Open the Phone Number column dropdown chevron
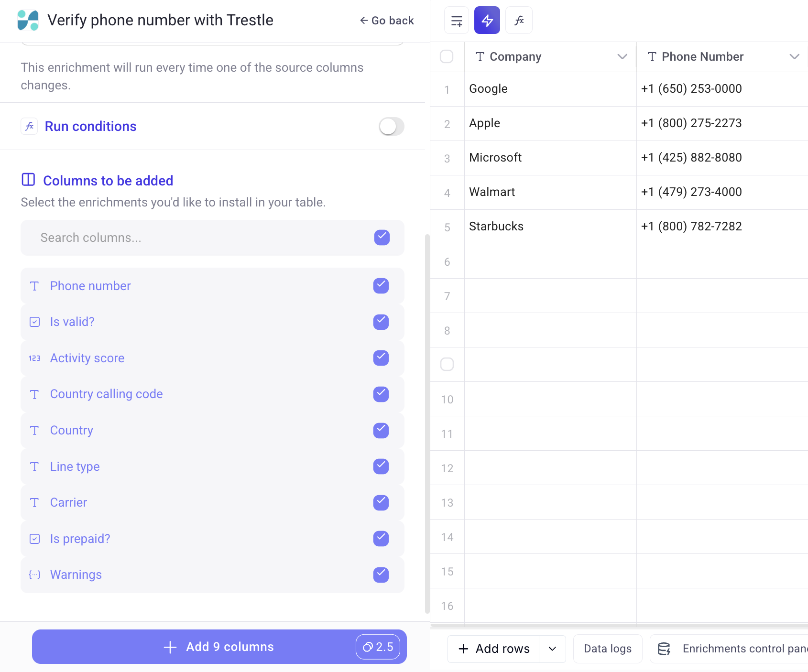 tap(794, 57)
